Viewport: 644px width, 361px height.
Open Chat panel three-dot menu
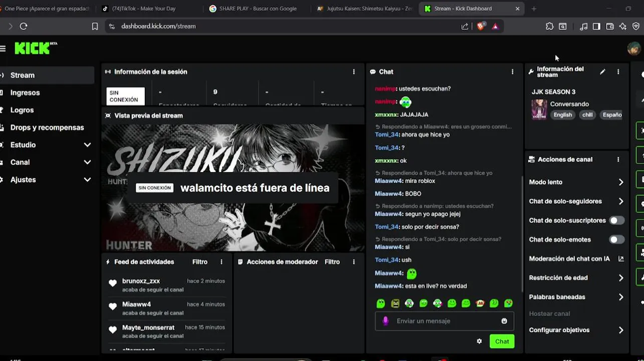point(512,72)
